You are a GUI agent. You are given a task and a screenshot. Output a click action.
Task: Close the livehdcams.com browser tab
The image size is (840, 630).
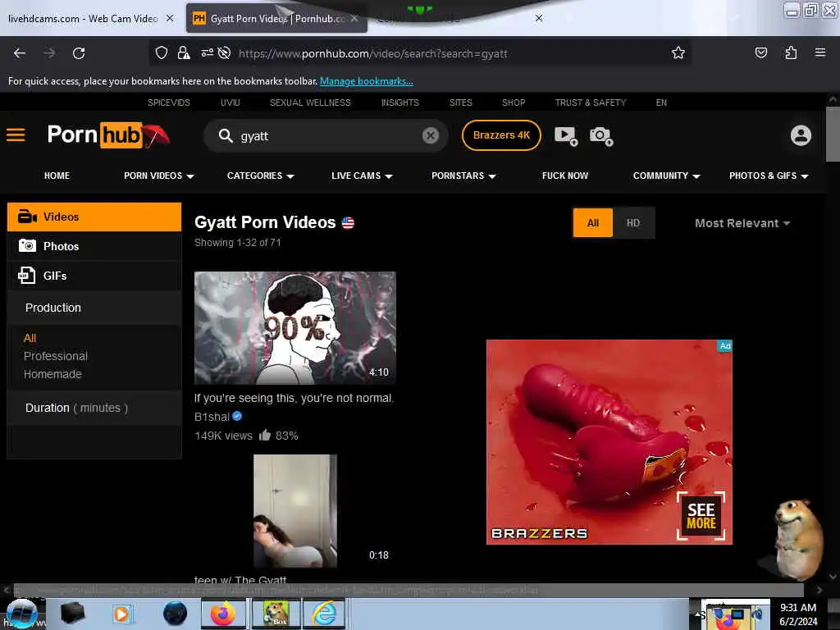(170, 18)
